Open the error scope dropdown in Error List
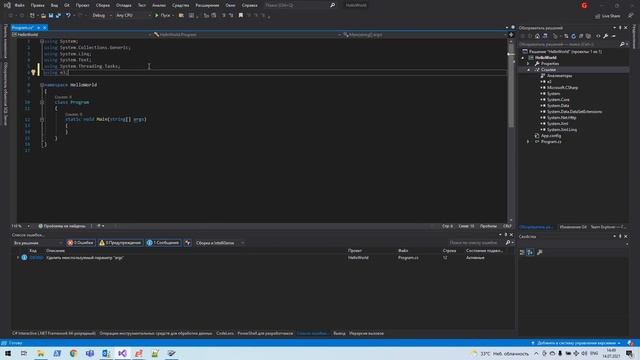Viewport: 640px width, 360px height. click(38, 243)
